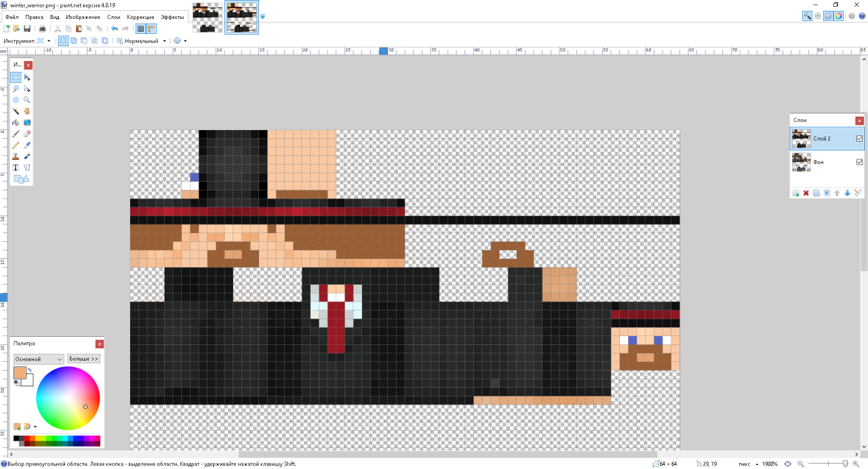This screenshot has width=868, height=469.
Task: Select the Rectangle Select tool in toolbox
Action: tap(16, 77)
